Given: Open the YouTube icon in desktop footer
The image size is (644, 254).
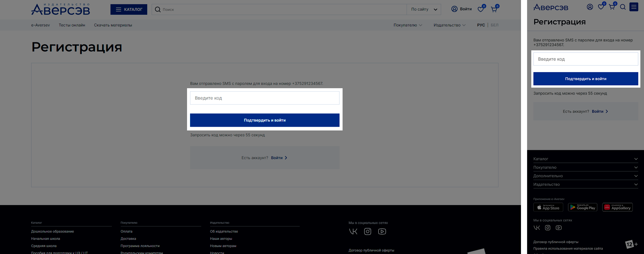Looking at the screenshot, I should (382, 232).
